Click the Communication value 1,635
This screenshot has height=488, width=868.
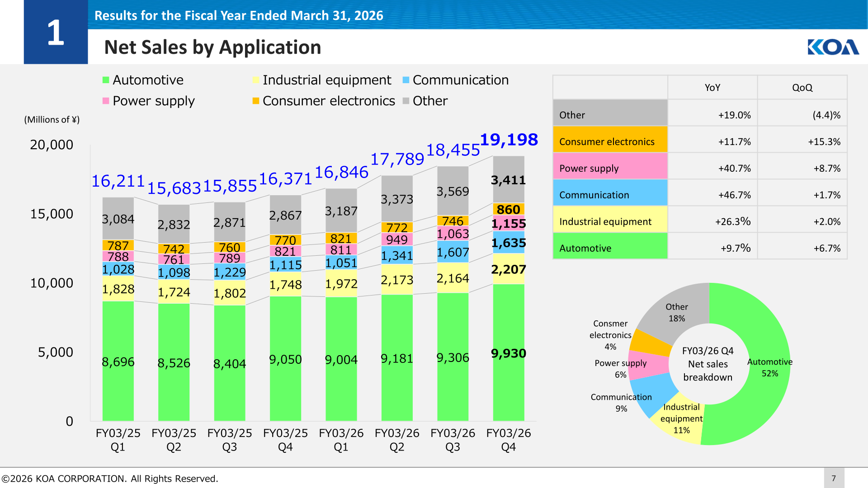click(509, 243)
